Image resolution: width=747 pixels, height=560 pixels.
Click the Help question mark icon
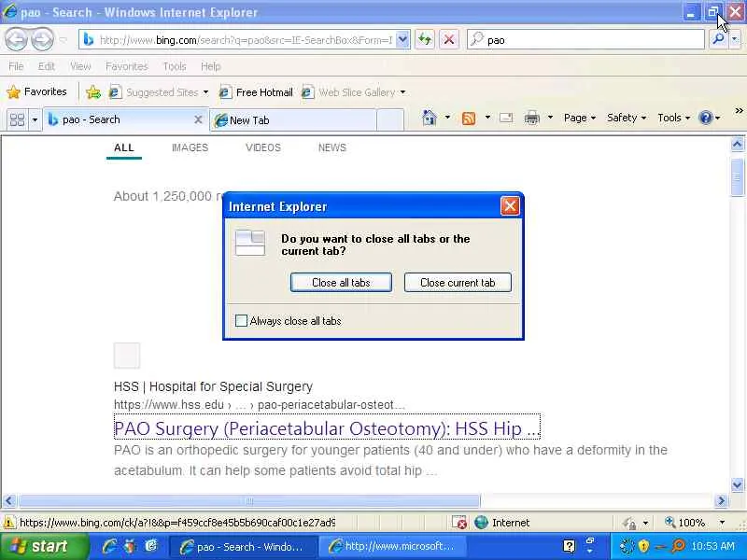coord(705,118)
